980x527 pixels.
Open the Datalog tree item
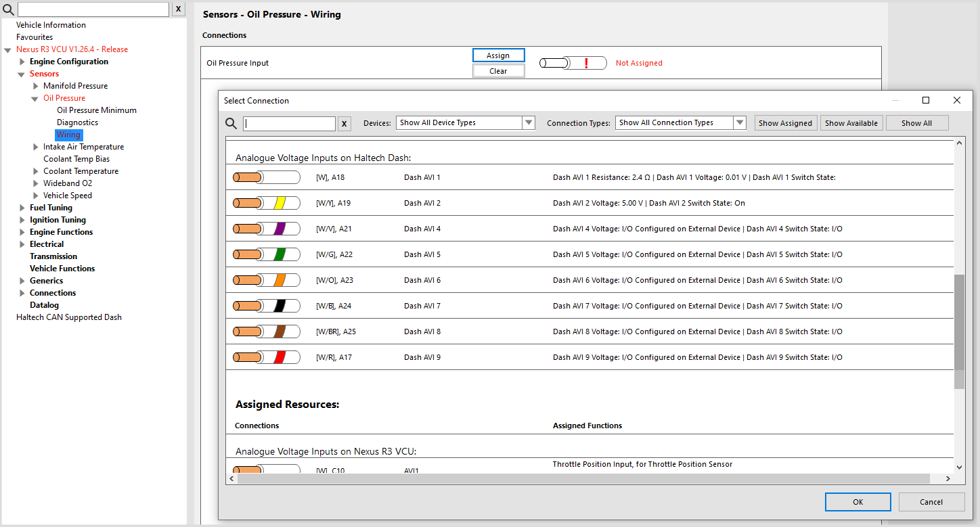tap(44, 305)
